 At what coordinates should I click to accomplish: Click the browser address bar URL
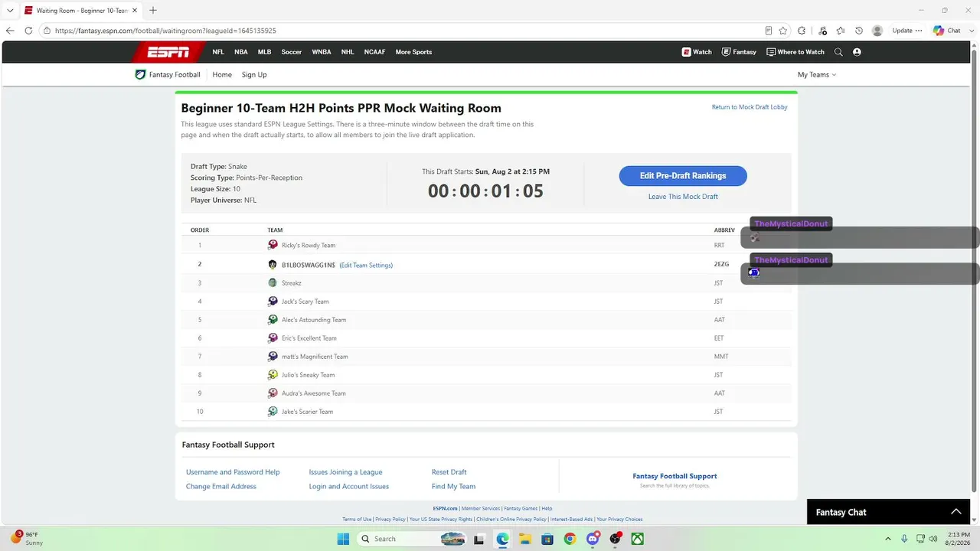pyautogui.click(x=165, y=31)
